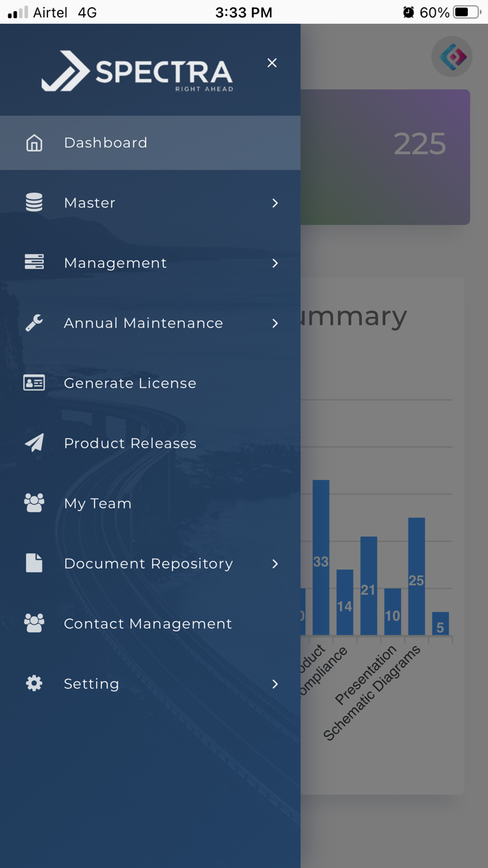Screen dimensions: 488x868
Task: Expand the Setting submenu chevron
Action: [275, 684]
